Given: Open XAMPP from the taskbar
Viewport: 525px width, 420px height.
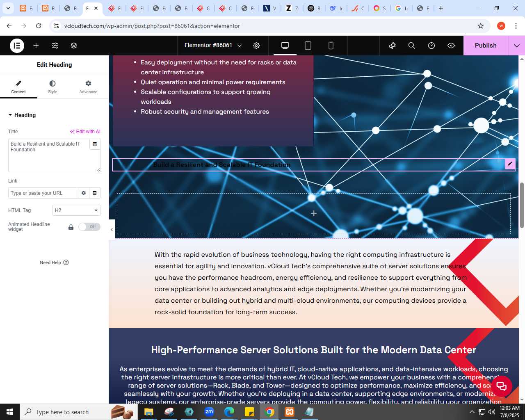Looking at the screenshot, I should click(x=290, y=412).
